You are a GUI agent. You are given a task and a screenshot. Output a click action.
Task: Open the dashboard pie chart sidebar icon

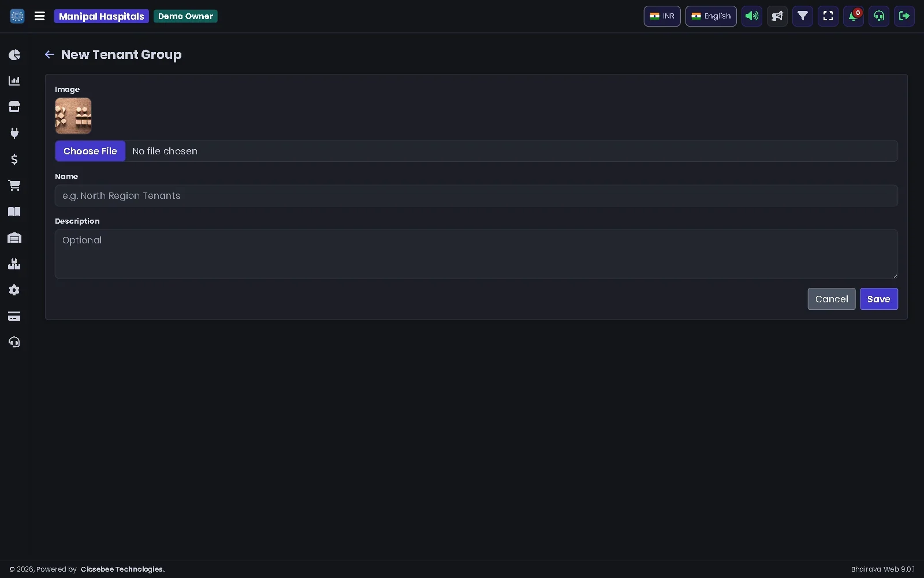(x=14, y=55)
